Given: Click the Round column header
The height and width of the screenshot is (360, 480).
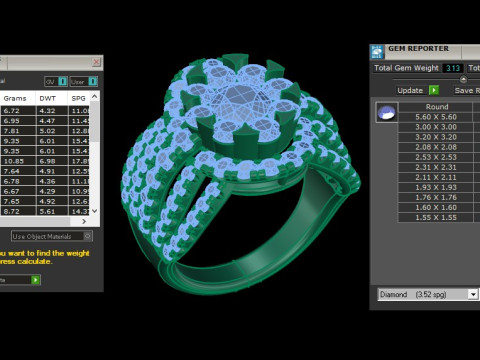Looking at the screenshot, I should pyautogui.click(x=437, y=107).
